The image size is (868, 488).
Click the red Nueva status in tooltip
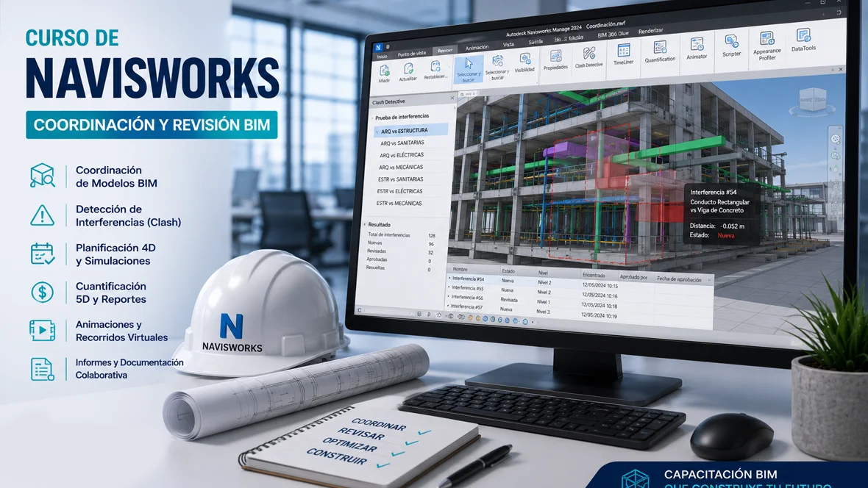tap(726, 235)
